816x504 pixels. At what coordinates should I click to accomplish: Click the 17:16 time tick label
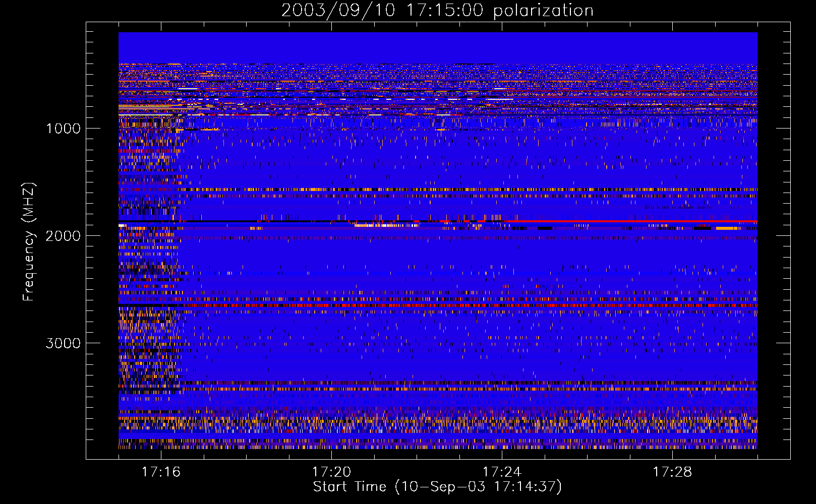pyautogui.click(x=161, y=472)
